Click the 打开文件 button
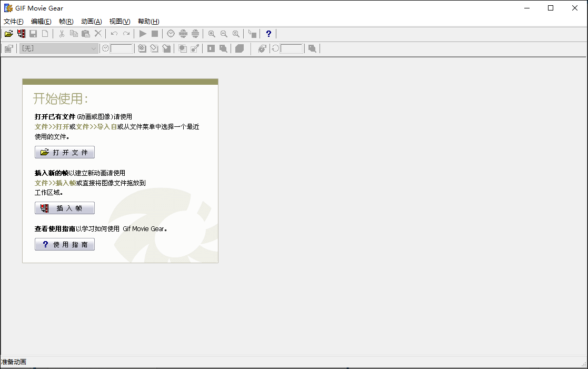588x369 pixels. (x=65, y=152)
